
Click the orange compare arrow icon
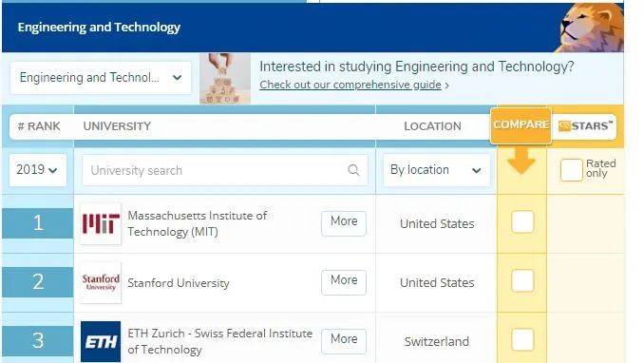pos(521,161)
